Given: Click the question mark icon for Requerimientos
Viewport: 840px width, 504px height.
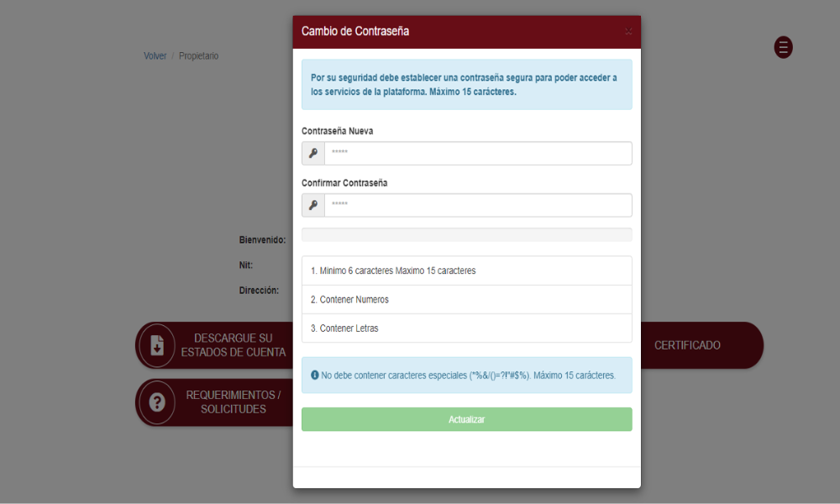Looking at the screenshot, I should (157, 402).
